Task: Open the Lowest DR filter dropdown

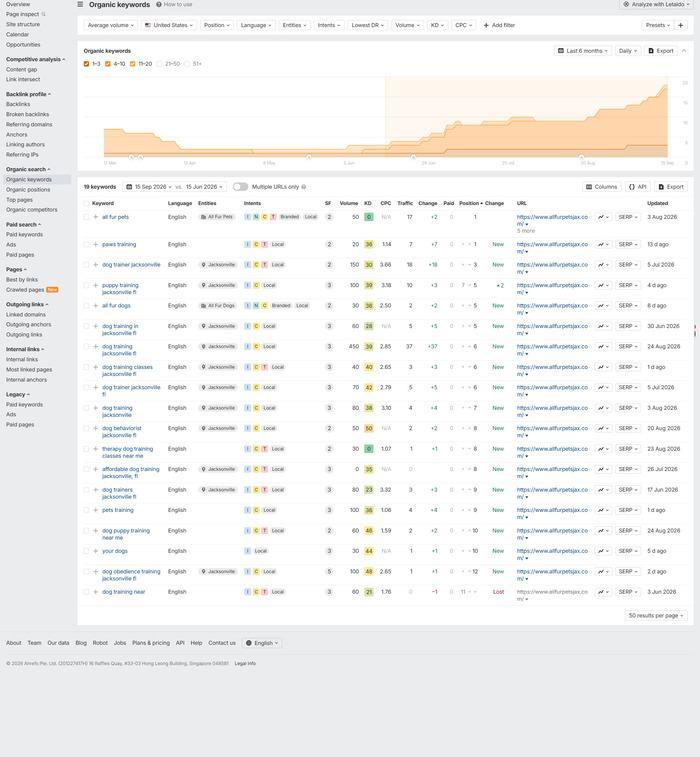Action: coord(367,25)
